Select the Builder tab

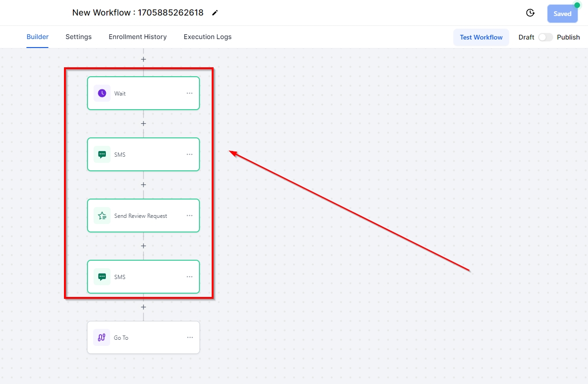click(38, 37)
